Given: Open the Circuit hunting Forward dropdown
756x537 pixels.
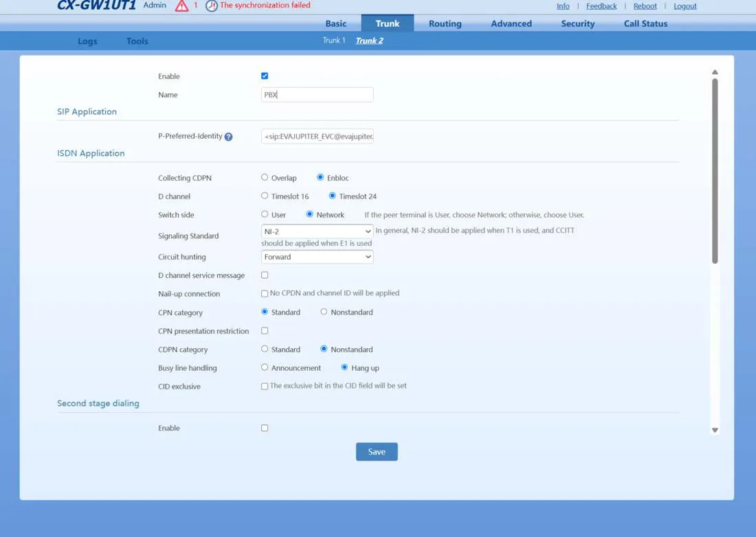Looking at the screenshot, I should pos(318,257).
